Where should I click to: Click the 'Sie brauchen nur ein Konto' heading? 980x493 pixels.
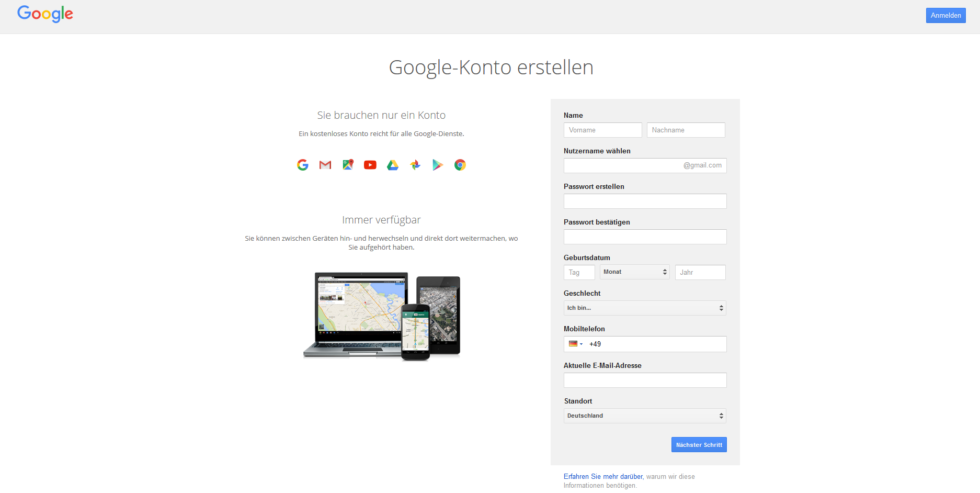[381, 115]
